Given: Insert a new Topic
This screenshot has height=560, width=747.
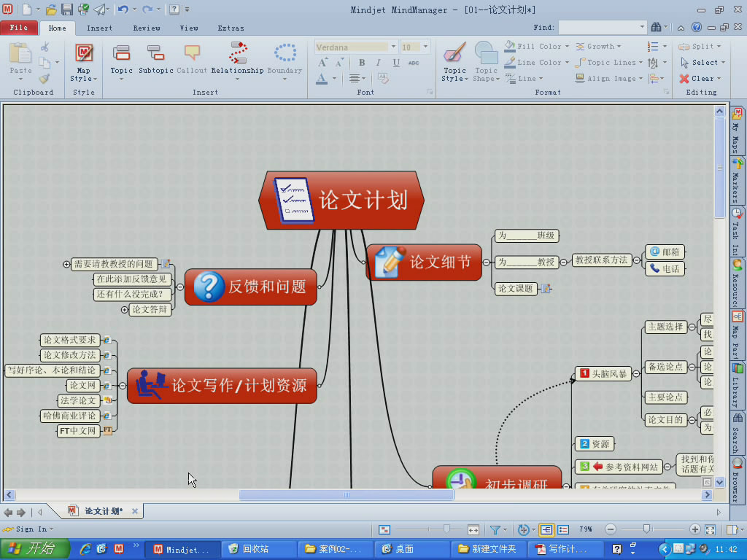Looking at the screenshot, I should point(122,62).
